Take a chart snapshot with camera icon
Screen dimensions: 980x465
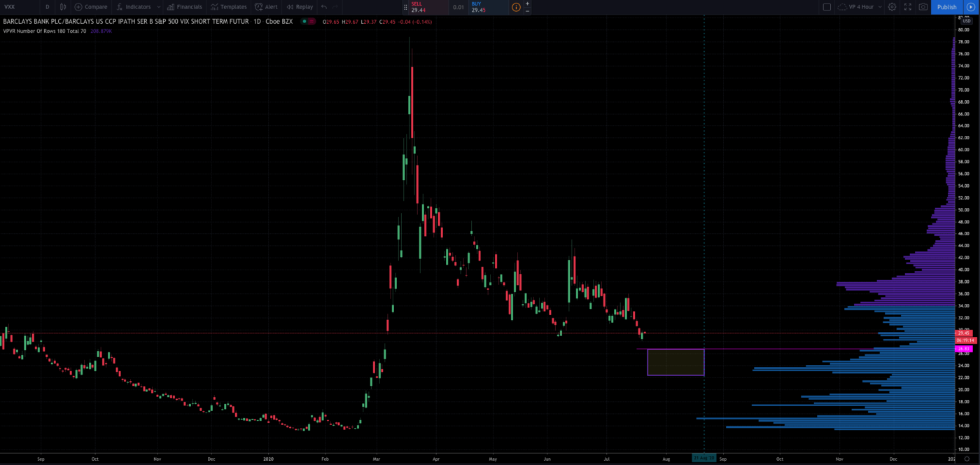tap(923, 7)
